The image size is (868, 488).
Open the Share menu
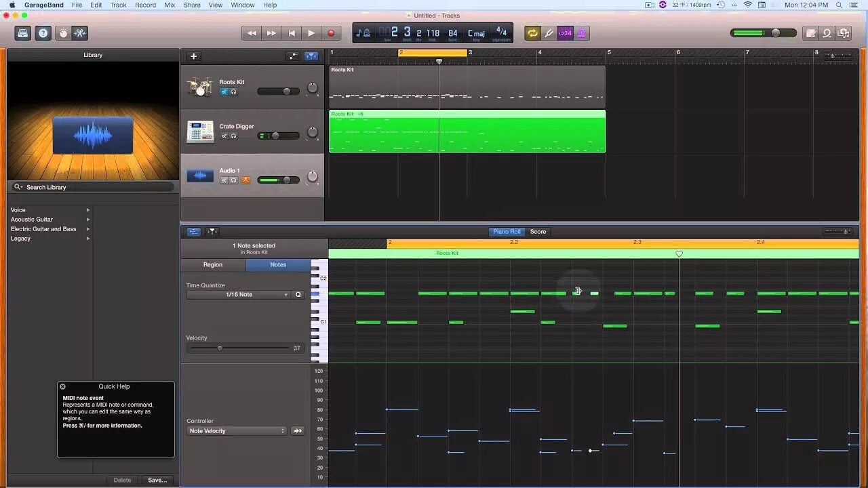point(192,5)
